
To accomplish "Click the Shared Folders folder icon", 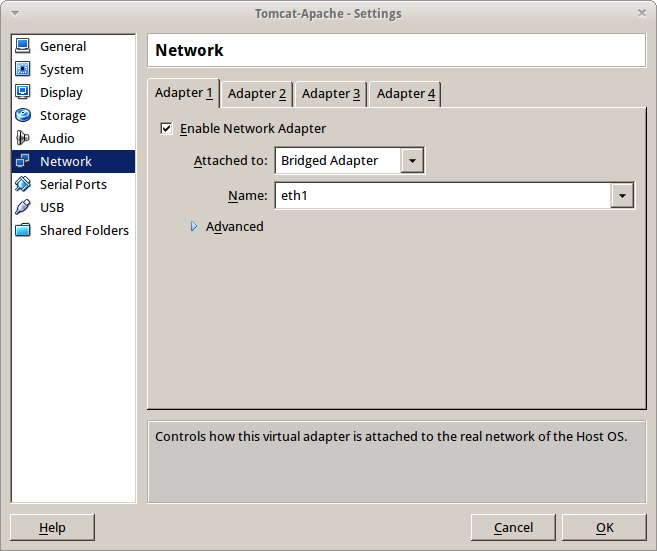I will 23,230.
